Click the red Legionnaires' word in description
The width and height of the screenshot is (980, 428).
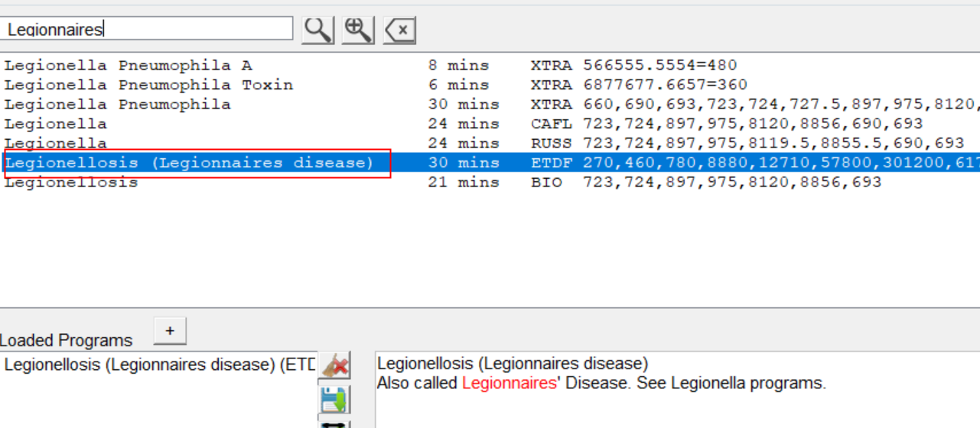[x=509, y=384]
